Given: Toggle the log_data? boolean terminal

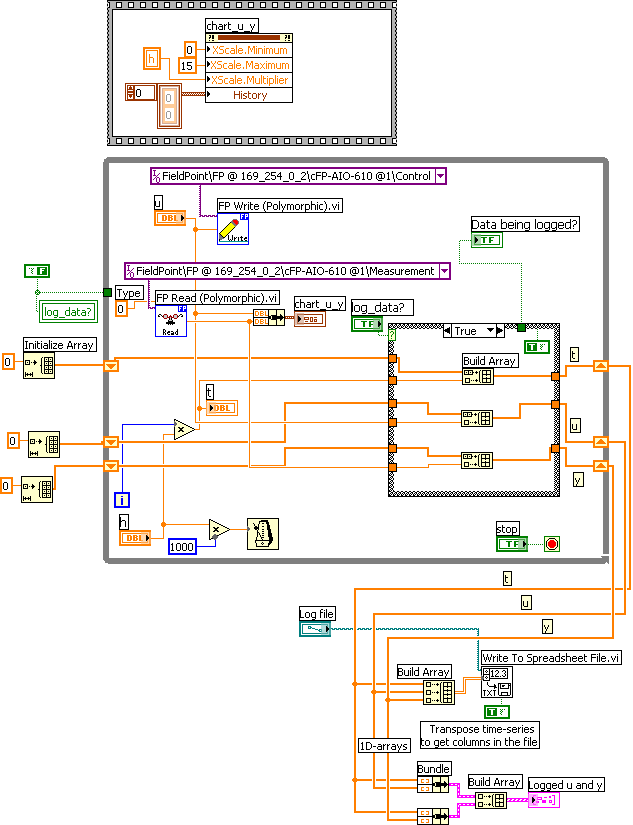Looking at the screenshot, I should pos(367,324).
